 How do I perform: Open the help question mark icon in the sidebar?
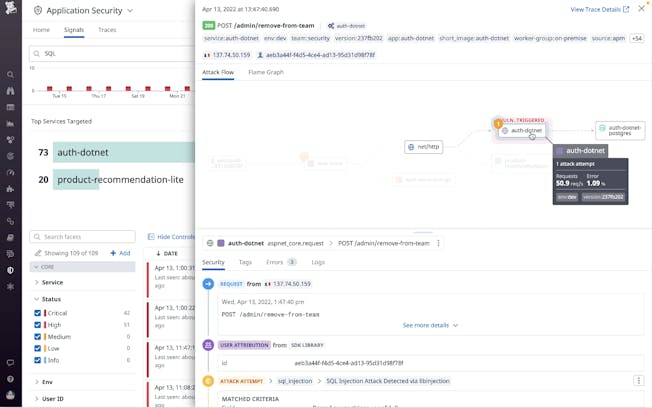pyautogui.click(x=10, y=379)
